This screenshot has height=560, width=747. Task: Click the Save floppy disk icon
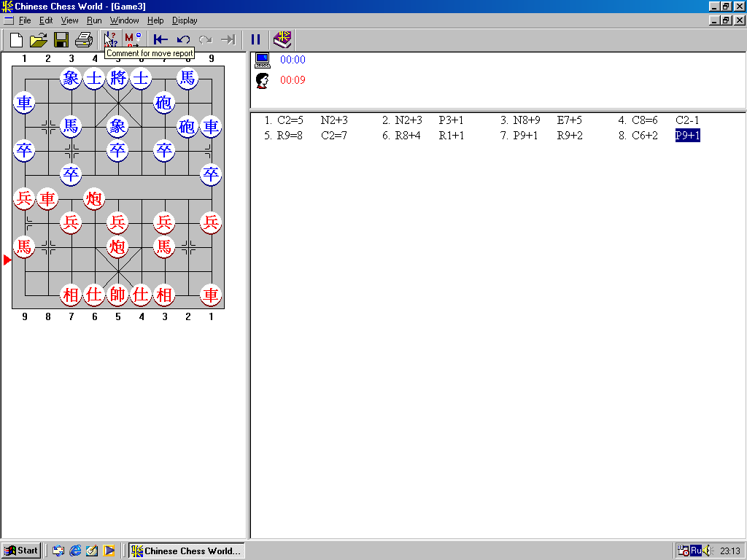61,39
